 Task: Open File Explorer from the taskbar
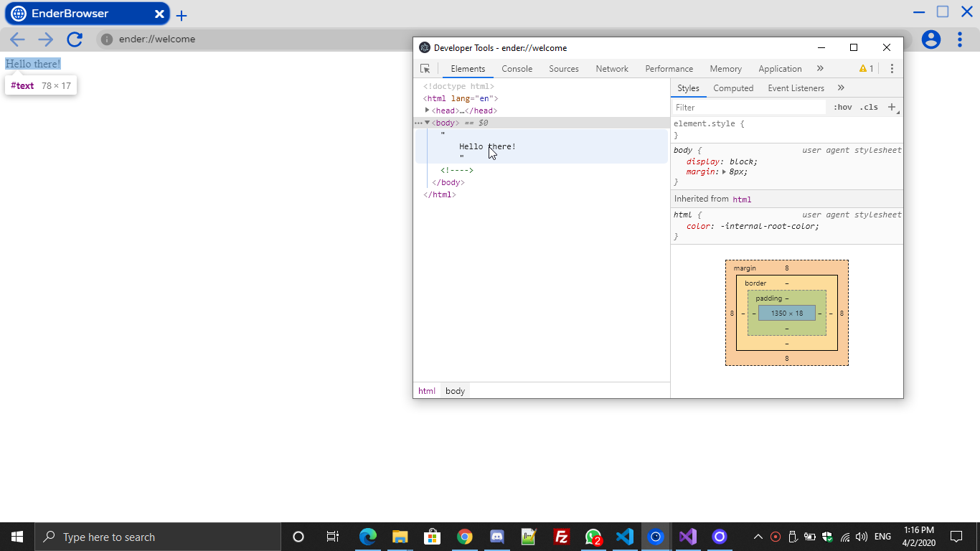coord(400,537)
